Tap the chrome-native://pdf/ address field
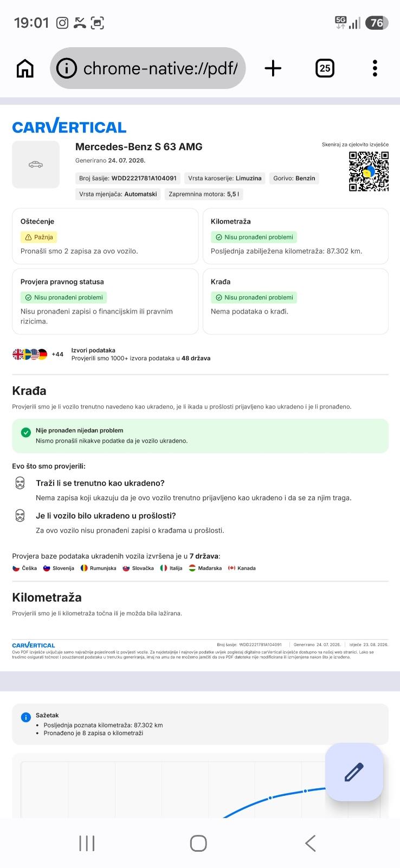 [147, 68]
